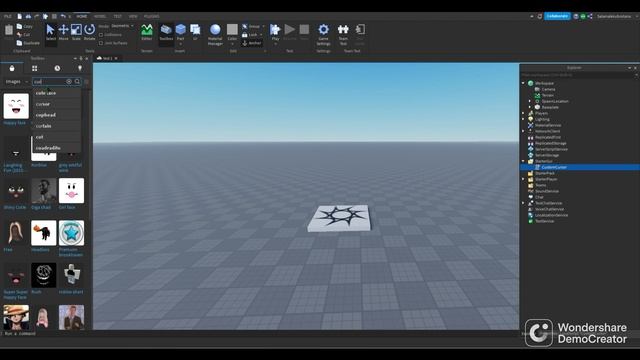
Task: Open the Color dropdown arrow
Action: click(232, 44)
